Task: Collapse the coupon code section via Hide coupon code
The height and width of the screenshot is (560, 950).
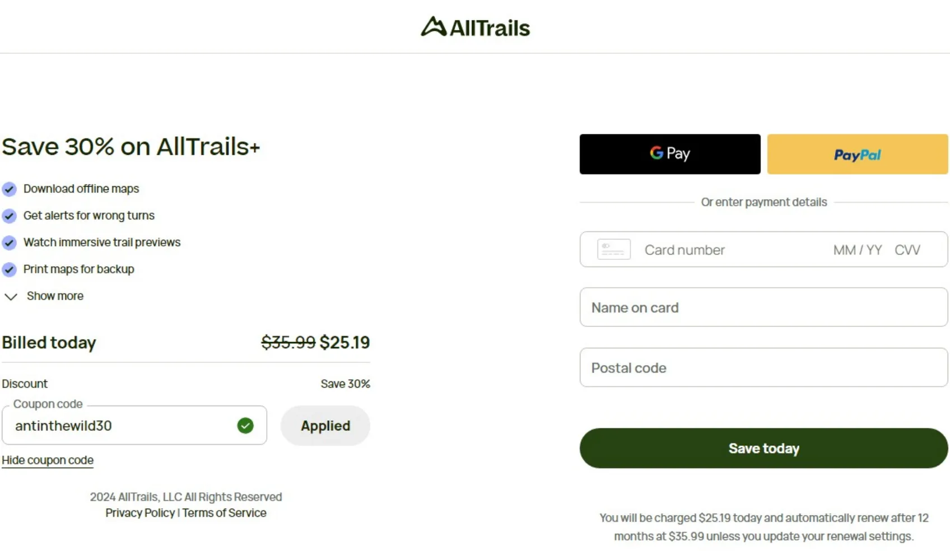Action: tap(48, 460)
